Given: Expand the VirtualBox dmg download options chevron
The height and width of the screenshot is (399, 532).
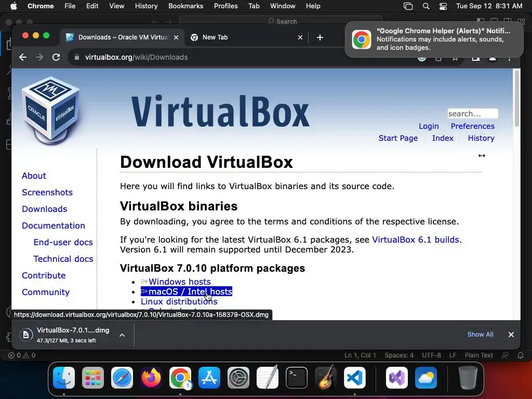Looking at the screenshot, I should [x=122, y=335].
